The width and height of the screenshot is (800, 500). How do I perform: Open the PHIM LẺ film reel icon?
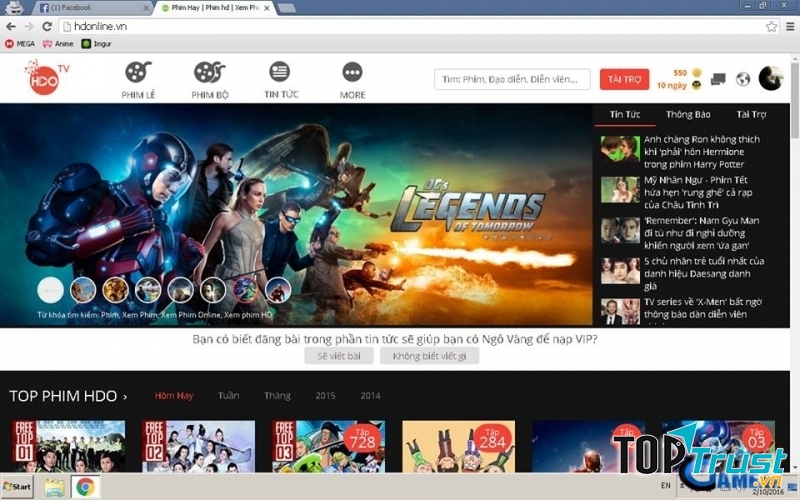pos(138,72)
